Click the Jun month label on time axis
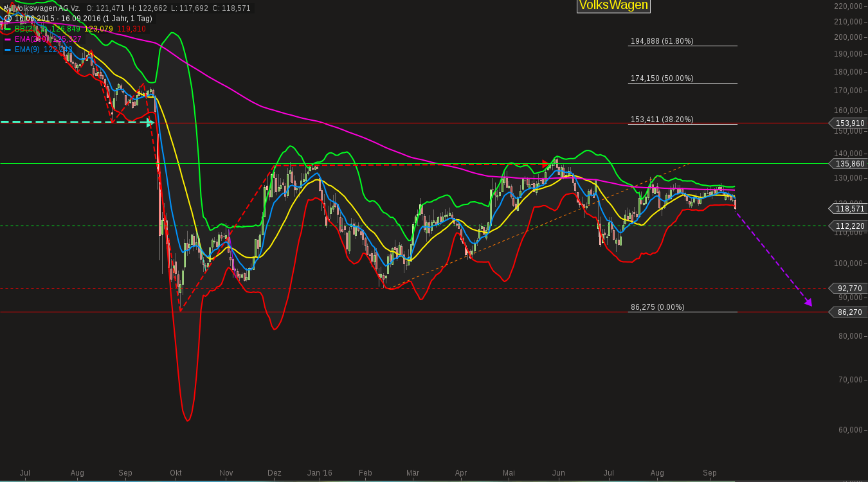Viewport: 868px width, 482px height. [559, 473]
